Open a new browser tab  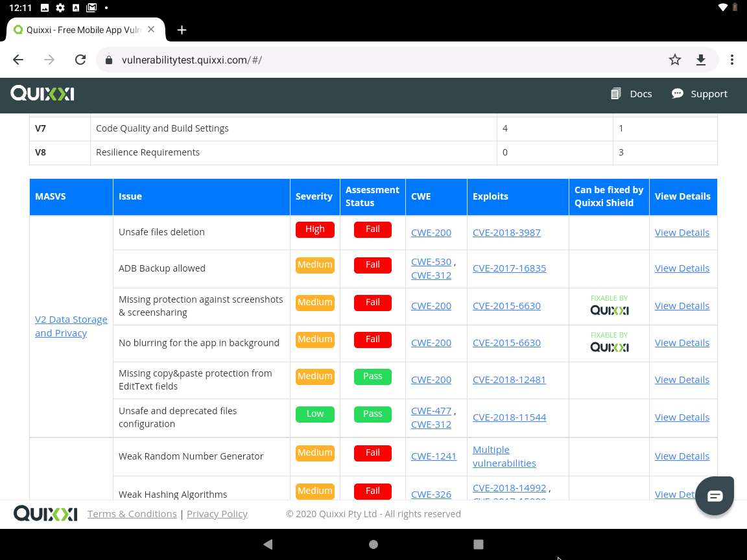point(182,30)
